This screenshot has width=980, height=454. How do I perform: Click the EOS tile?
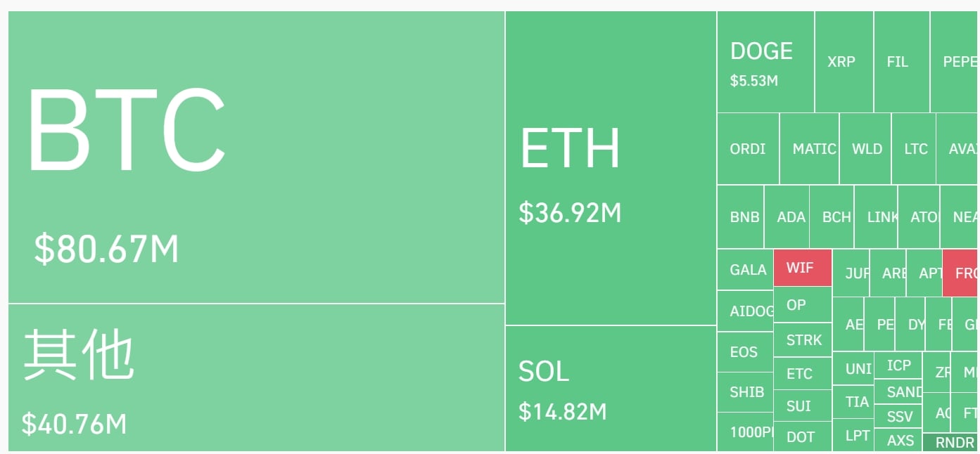coord(745,352)
